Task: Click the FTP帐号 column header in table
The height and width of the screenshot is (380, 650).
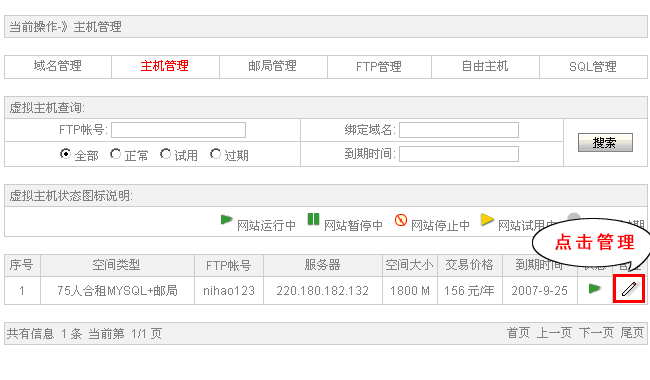Action: tap(229, 265)
